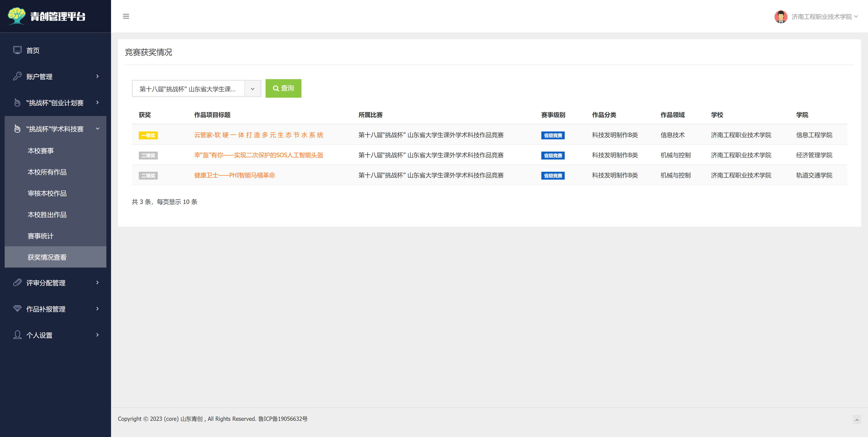Click the monitor icon beside 首页
Image resolution: width=868 pixels, height=437 pixels.
(x=17, y=50)
